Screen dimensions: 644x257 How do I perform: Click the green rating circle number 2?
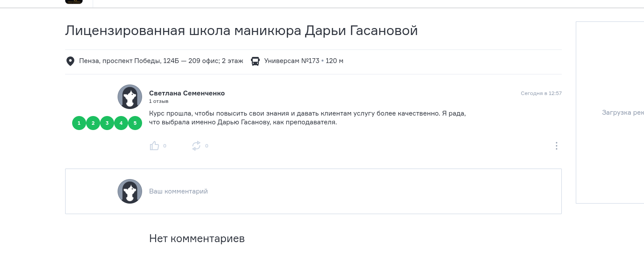click(93, 123)
